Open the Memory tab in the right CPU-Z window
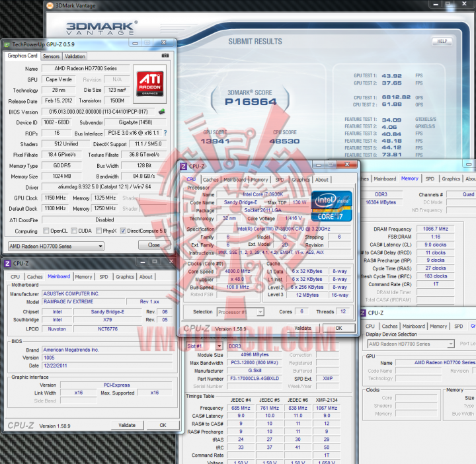Viewport: 476px width, 464px height. 409,178
